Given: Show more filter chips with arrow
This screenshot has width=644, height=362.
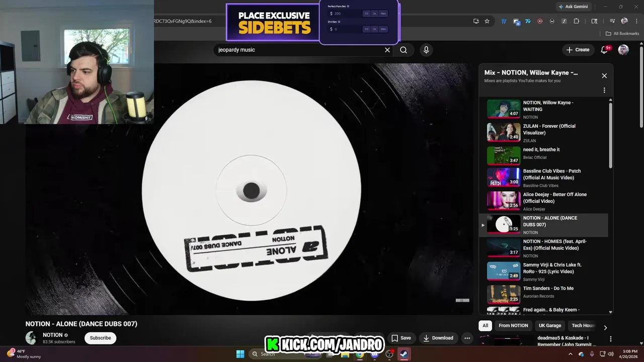Looking at the screenshot, I should [605, 327].
